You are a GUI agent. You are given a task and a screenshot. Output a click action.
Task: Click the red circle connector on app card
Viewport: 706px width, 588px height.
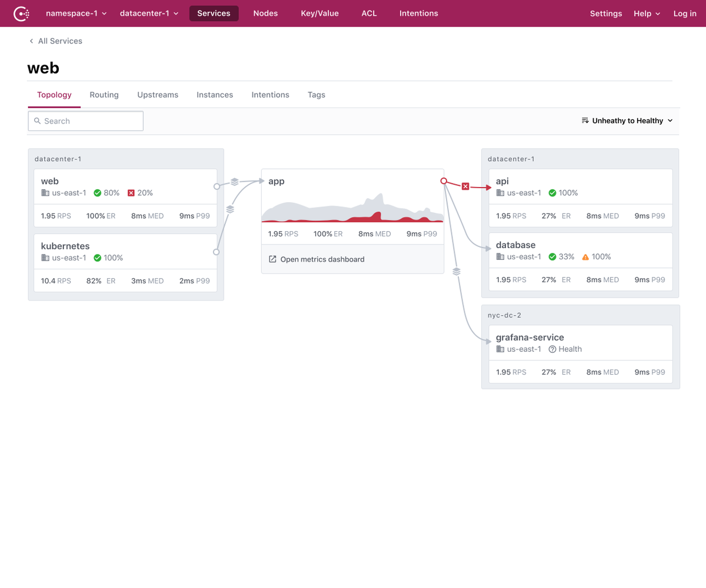pos(444,181)
